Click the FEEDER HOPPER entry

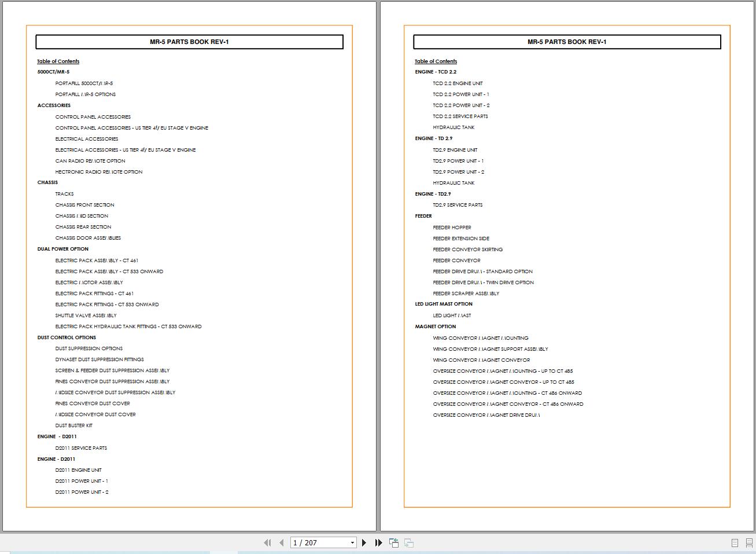tap(452, 228)
